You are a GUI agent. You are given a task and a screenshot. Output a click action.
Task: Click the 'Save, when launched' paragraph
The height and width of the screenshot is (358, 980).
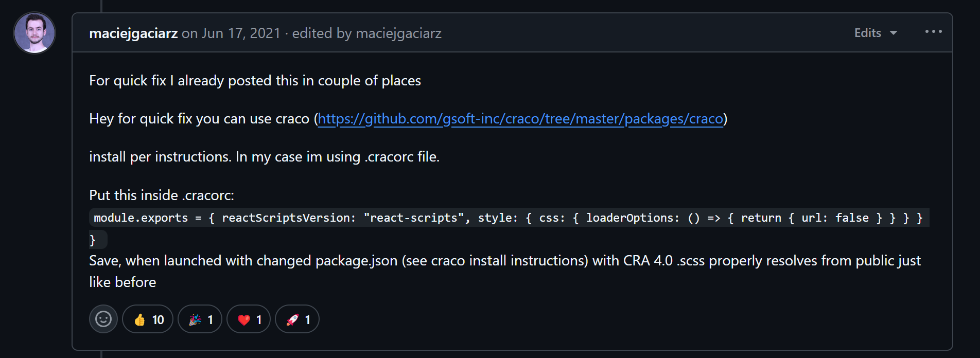pos(505,271)
